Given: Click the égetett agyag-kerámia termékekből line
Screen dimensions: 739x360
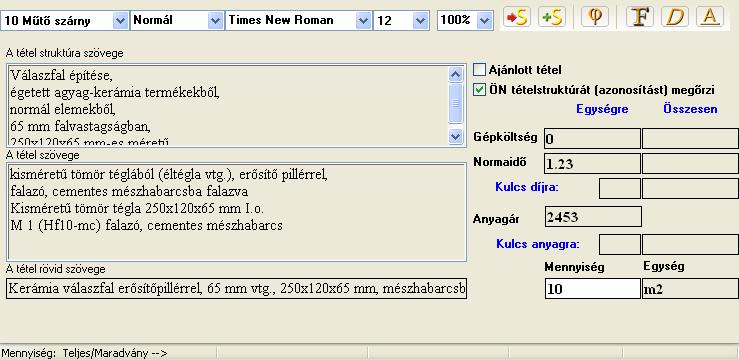Looking at the screenshot, I should point(115,92).
